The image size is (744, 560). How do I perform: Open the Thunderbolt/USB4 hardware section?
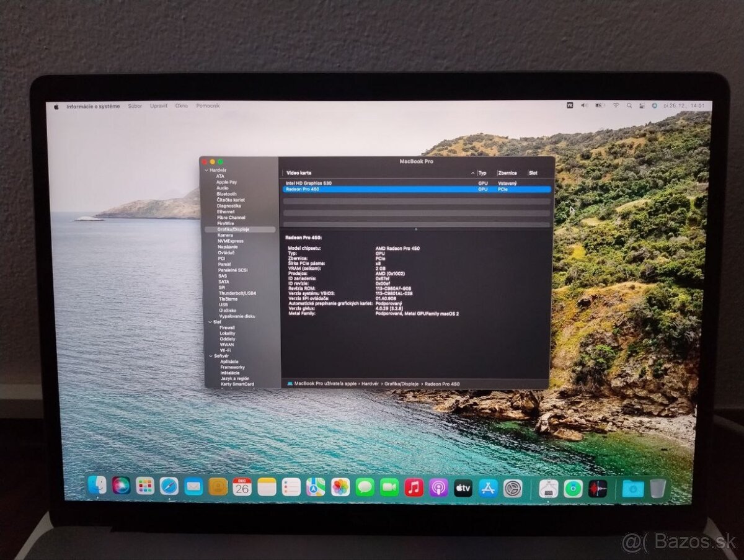238,293
